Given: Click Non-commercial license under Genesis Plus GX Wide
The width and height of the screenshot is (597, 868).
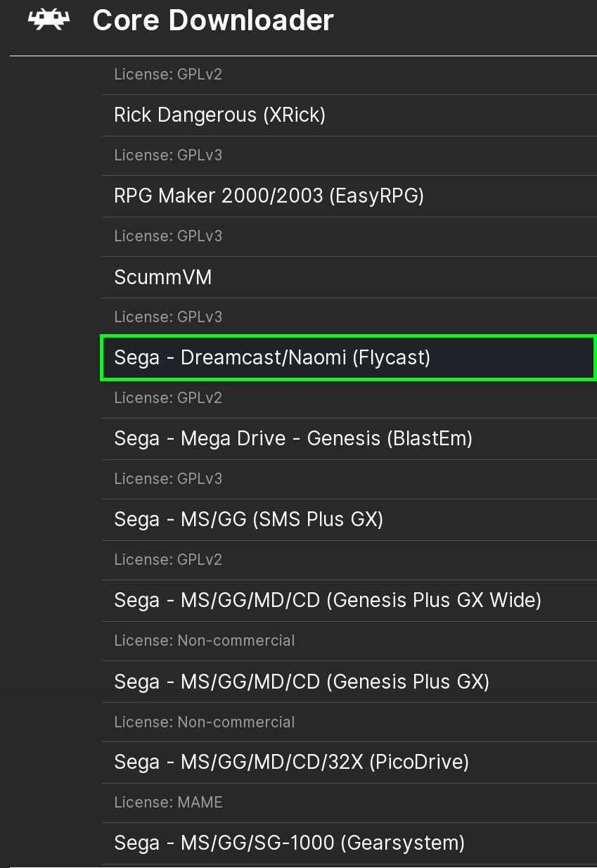Looking at the screenshot, I should (x=204, y=641).
